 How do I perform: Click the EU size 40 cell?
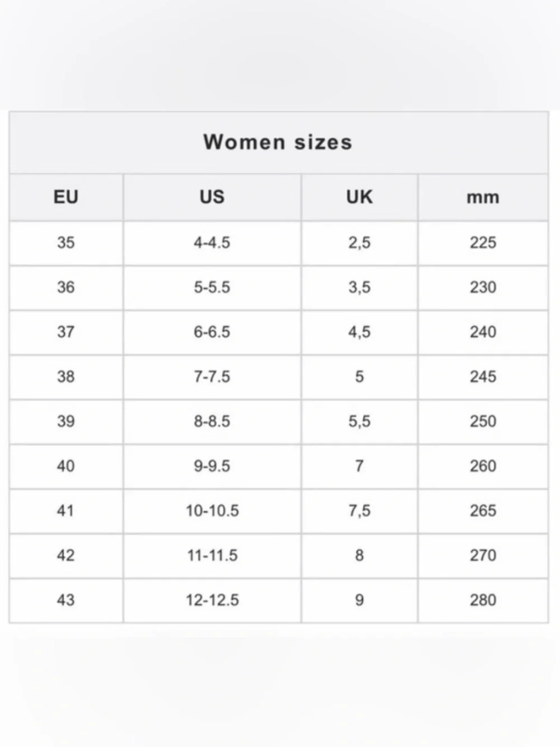66,466
